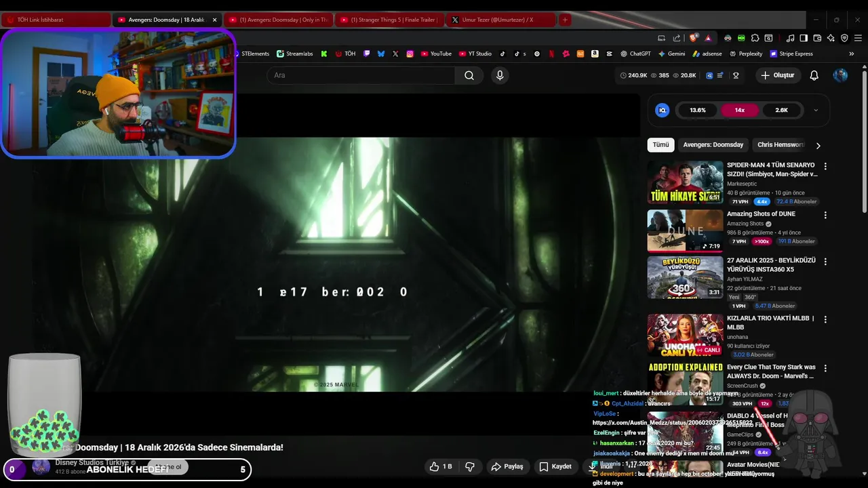Screen dimensions: 868x488
Task: Open the Markeseptic channel name
Action: [x=742, y=184]
